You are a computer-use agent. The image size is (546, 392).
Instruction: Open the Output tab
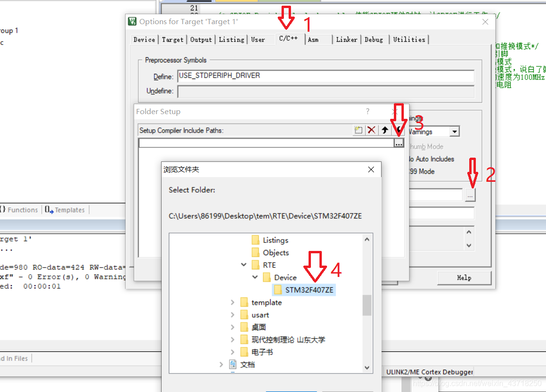click(201, 40)
